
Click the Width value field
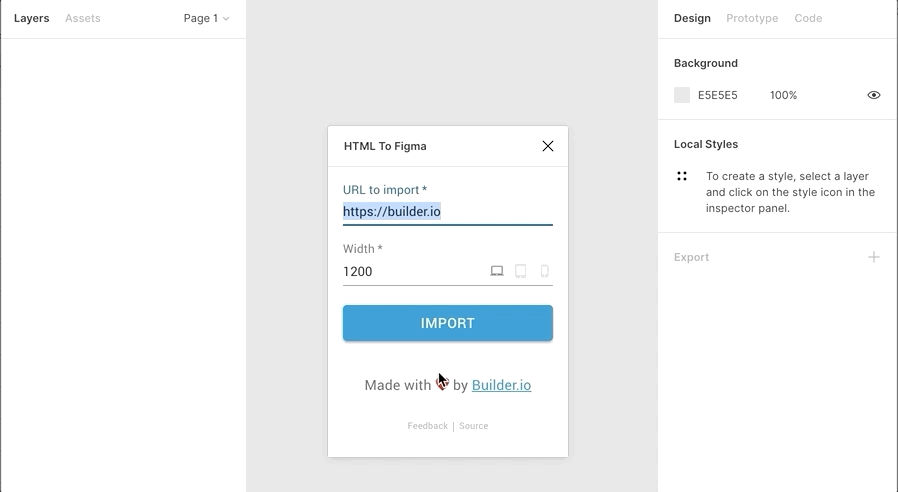412,271
